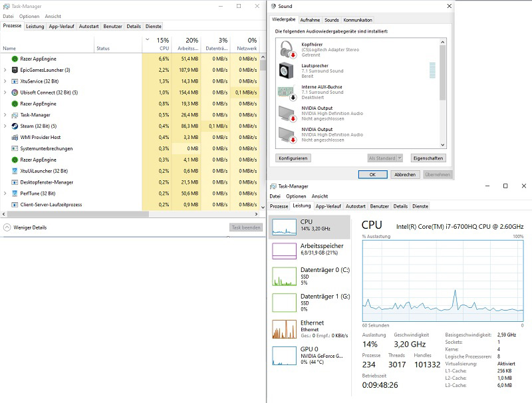Open Ansicht menu in the right Task-Manager

point(320,196)
